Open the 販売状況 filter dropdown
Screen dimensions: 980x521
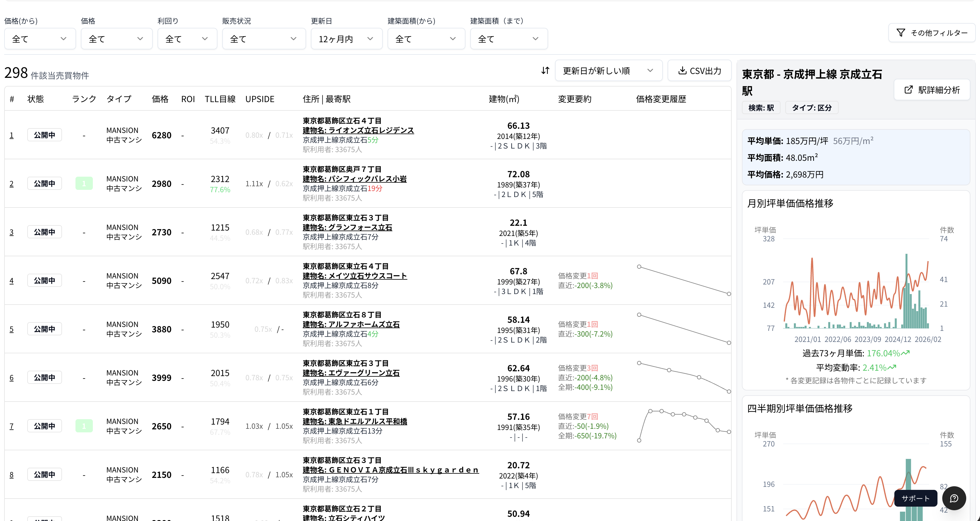264,38
